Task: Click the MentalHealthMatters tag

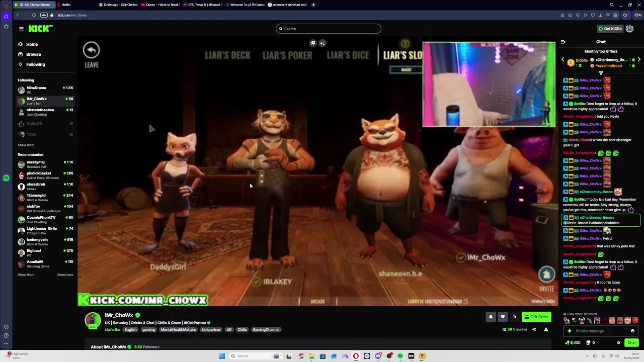Action: 178,329
